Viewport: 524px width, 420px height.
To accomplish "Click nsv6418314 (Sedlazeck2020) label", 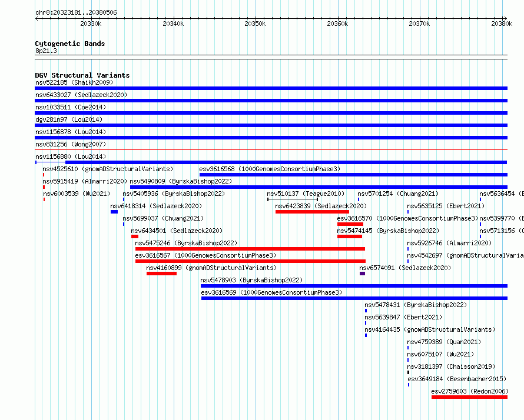I will tap(156, 206).
